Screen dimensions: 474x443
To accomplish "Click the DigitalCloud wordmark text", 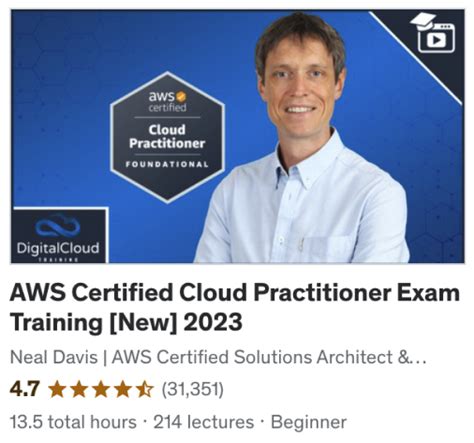I will coord(58,248).
